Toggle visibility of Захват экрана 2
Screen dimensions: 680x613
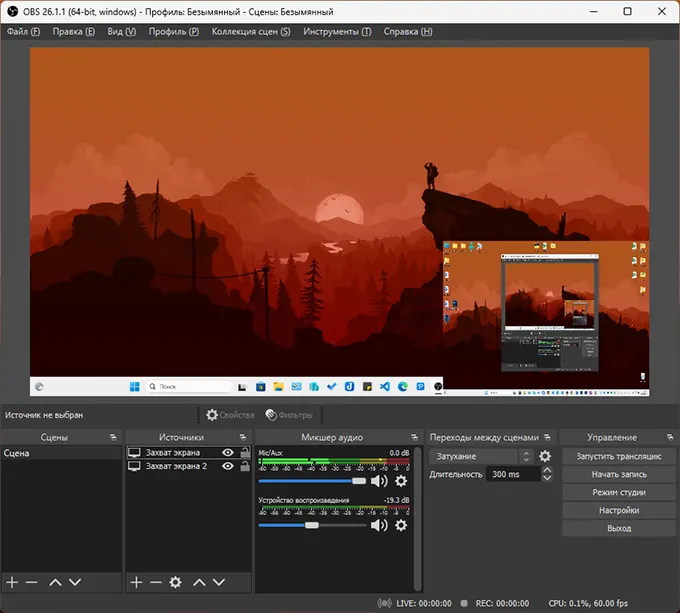tap(228, 466)
